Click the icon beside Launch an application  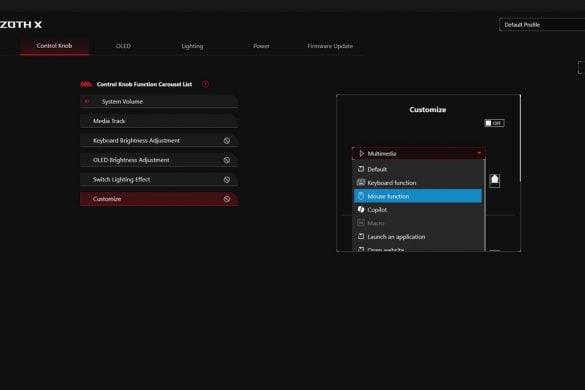[x=361, y=236]
